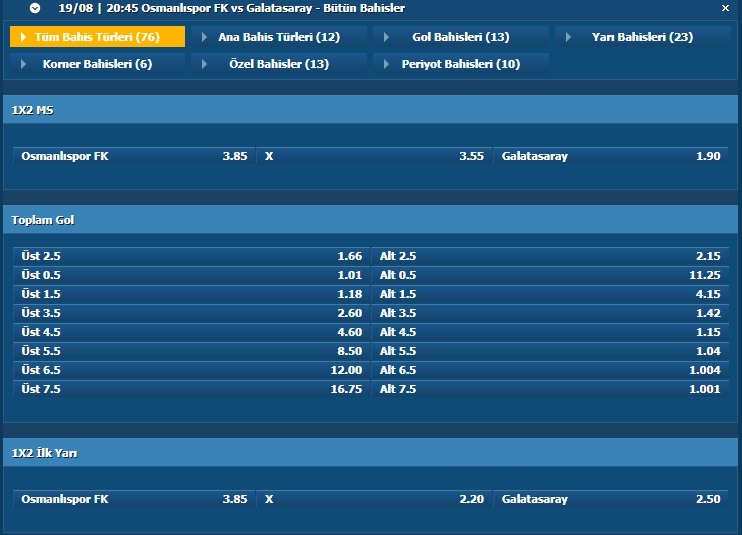The width and height of the screenshot is (742, 535).
Task: Pick Alt 6.5 at 1.004
Action: click(550, 369)
